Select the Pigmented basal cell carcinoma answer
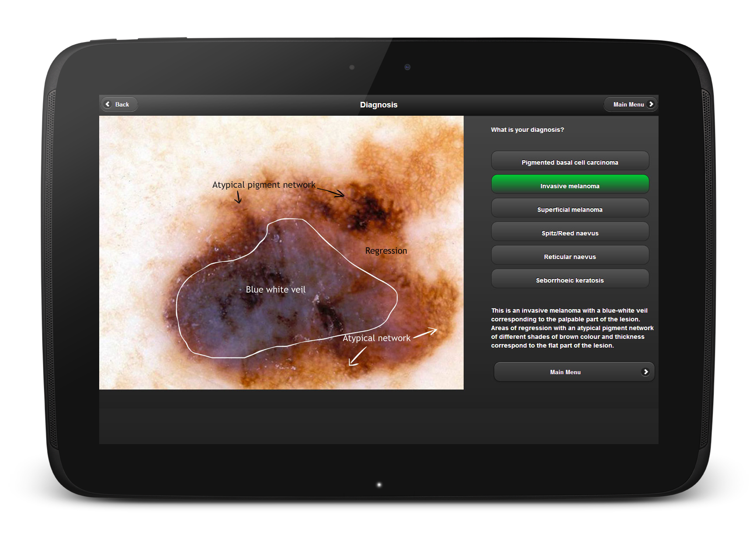Screen dimensions: 756x545 (x=569, y=162)
